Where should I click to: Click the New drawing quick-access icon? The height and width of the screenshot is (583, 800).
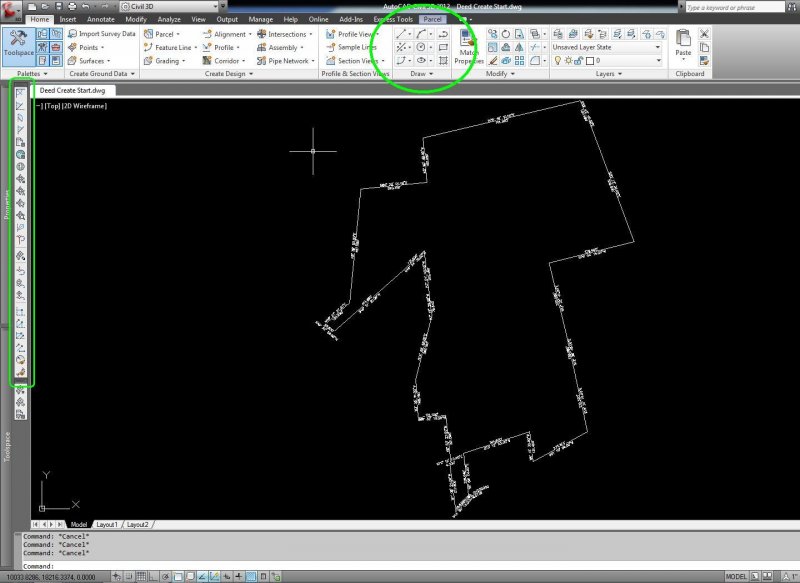point(32,7)
